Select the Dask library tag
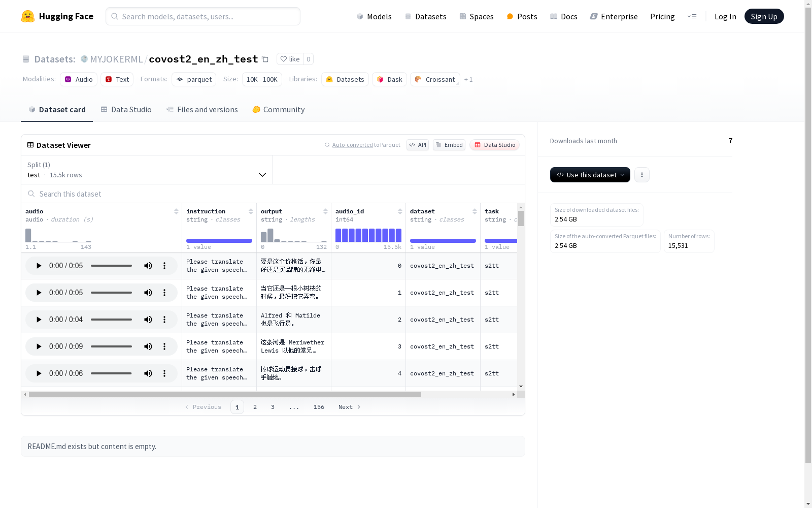 [390, 79]
